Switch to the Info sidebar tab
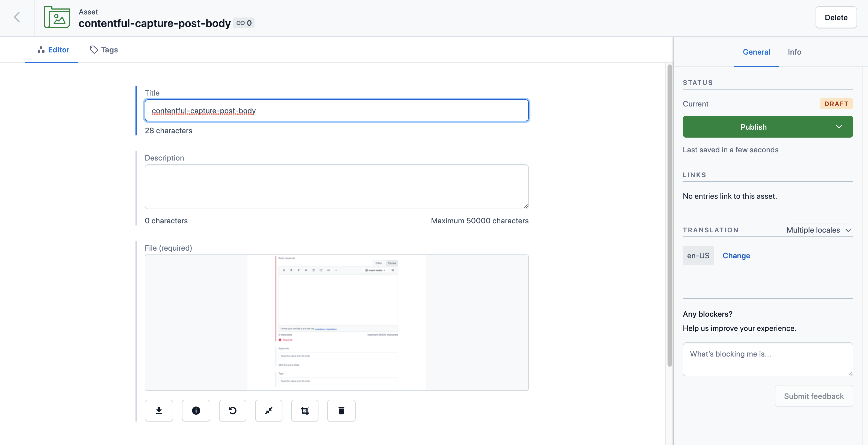Viewport: 868px width, 445px height. coord(794,52)
